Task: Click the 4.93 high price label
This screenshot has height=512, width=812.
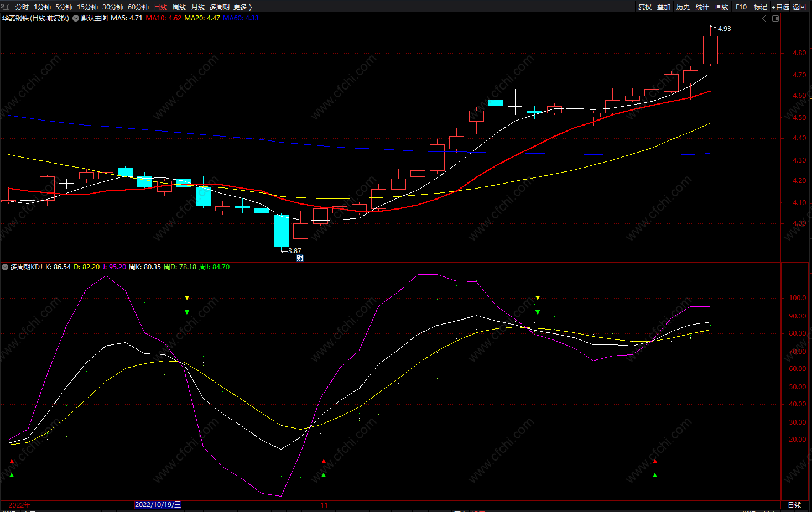Action: pos(725,29)
